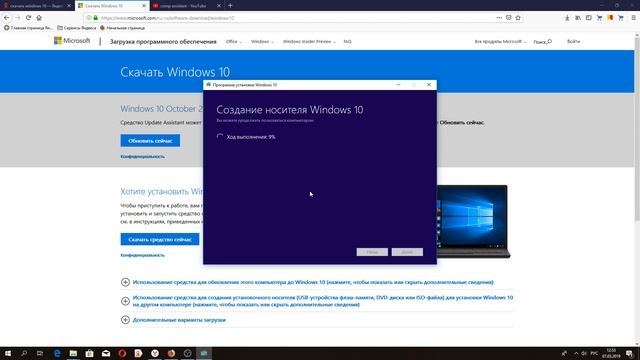Open Конфиденциальность link under Обновить сейчас
Viewport: 640px width, 360px height.
point(142,156)
